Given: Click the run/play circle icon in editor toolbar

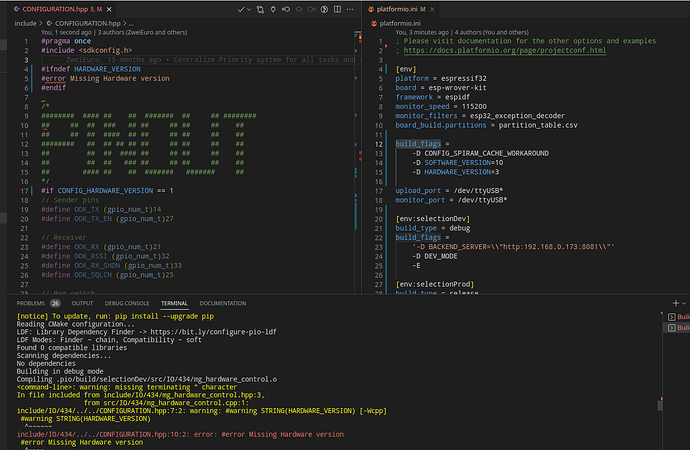Looking at the screenshot, I should click(x=324, y=9).
